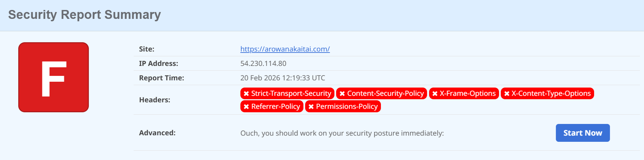644x160 pixels.
Task: Click the IP address value 54.230.114.80
Action: [263, 64]
